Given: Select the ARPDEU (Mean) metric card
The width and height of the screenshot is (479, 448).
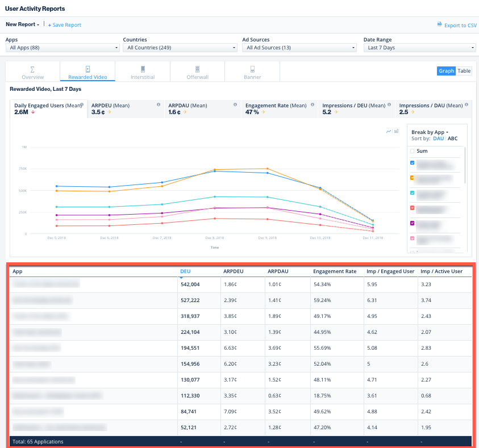Looking at the screenshot, I should tap(126, 108).
